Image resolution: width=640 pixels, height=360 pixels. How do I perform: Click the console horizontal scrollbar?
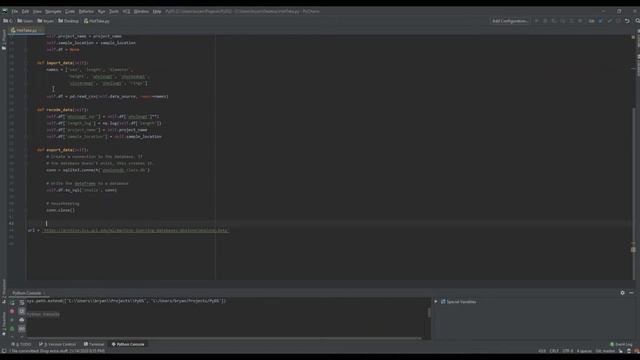[x=224, y=338]
